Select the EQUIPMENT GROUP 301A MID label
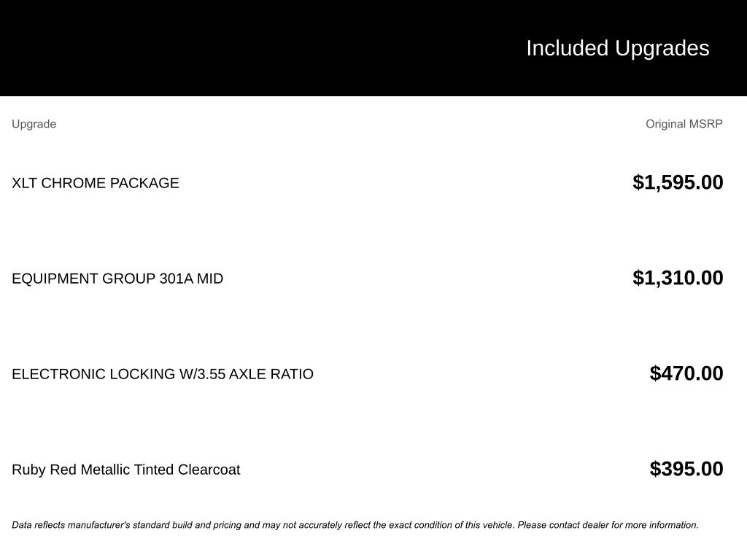 tap(117, 279)
